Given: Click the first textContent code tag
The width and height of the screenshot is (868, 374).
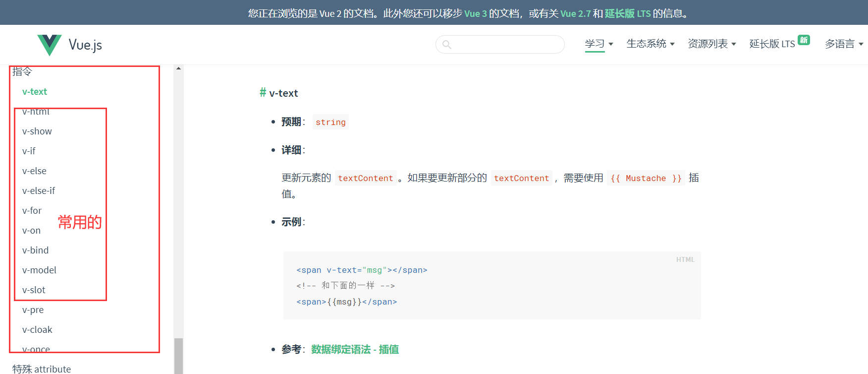Looking at the screenshot, I should [366, 178].
